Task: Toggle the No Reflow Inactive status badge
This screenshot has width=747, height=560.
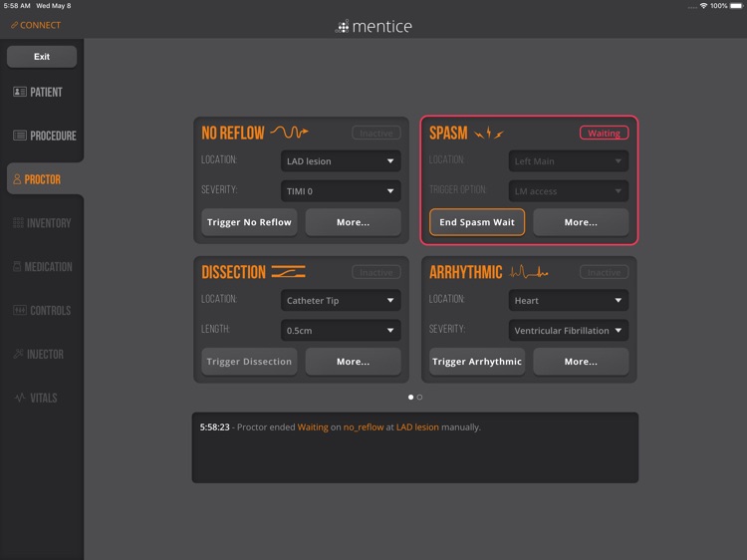Action: pyautogui.click(x=376, y=133)
